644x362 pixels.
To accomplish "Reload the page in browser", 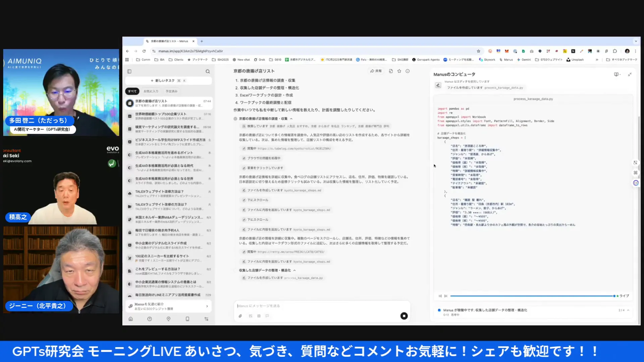I will coord(144,51).
